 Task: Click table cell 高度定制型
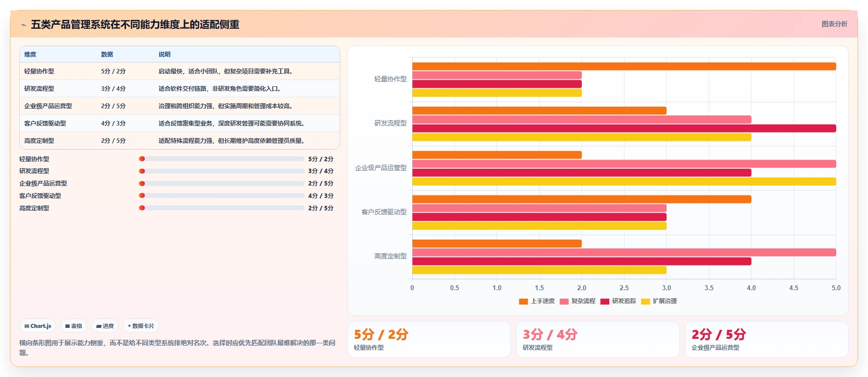(39, 141)
